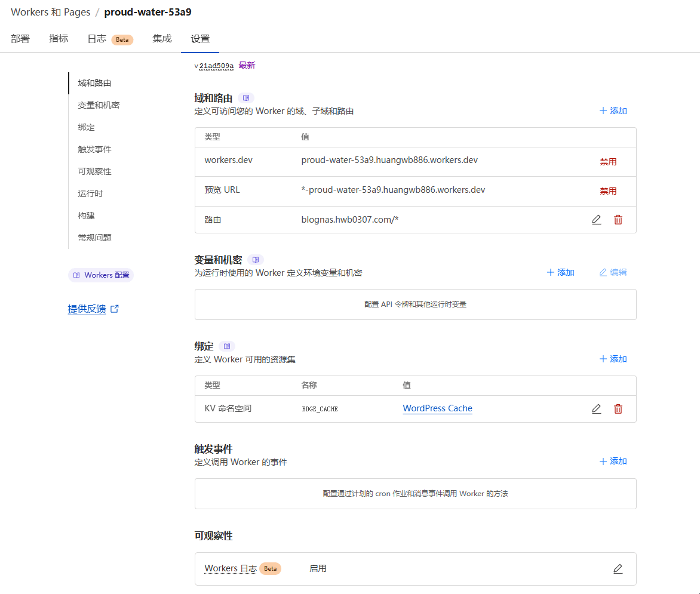
Task: Edit Workers 日志 setting with the pencil icon
Action: click(618, 569)
